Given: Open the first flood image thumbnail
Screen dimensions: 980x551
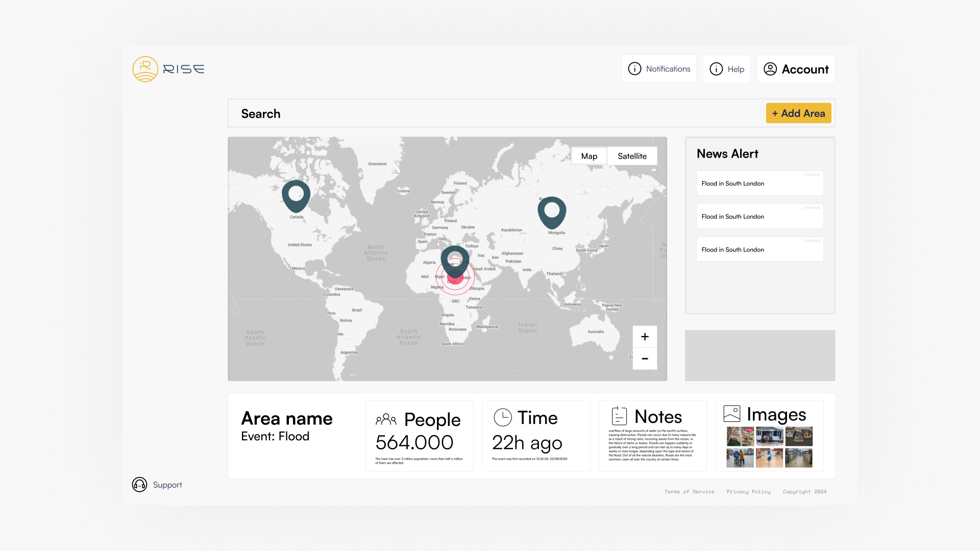Looking at the screenshot, I should (x=740, y=436).
